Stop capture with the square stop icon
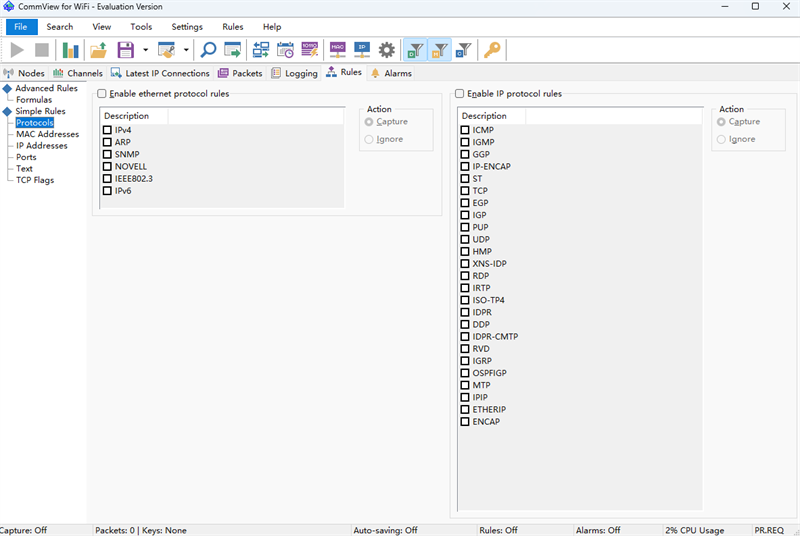This screenshot has width=800, height=536. click(42, 50)
